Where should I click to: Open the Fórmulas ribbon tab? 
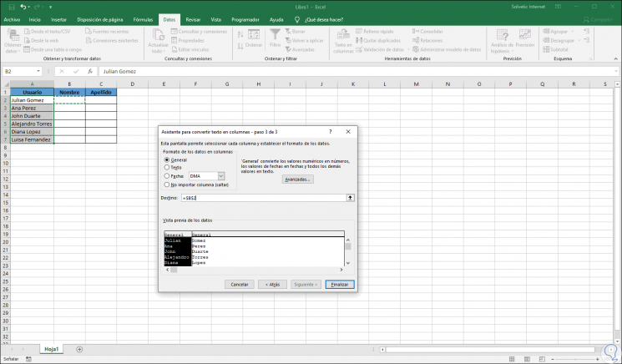143,18
